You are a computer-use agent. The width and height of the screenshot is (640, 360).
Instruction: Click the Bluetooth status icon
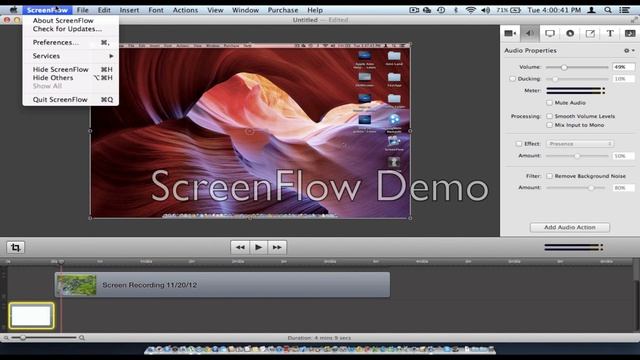pyautogui.click(x=456, y=10)
